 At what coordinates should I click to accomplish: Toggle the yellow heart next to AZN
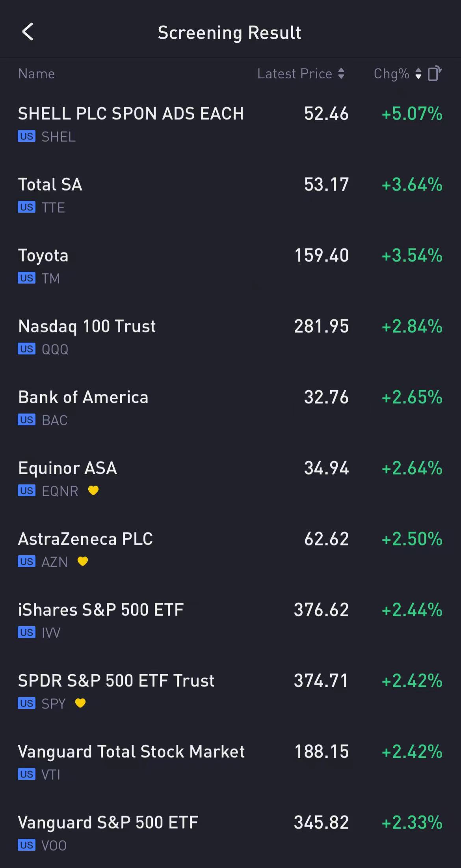tap(83, 561)
